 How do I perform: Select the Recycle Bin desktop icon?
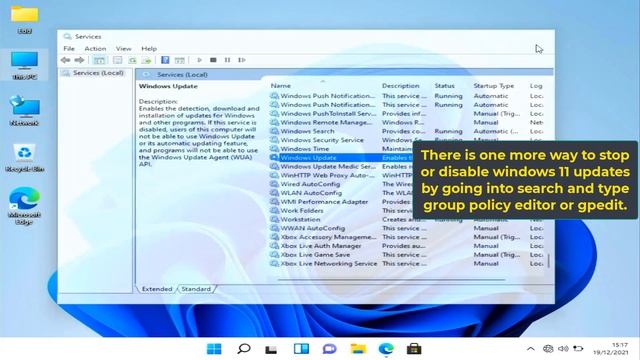click(25, 158)
